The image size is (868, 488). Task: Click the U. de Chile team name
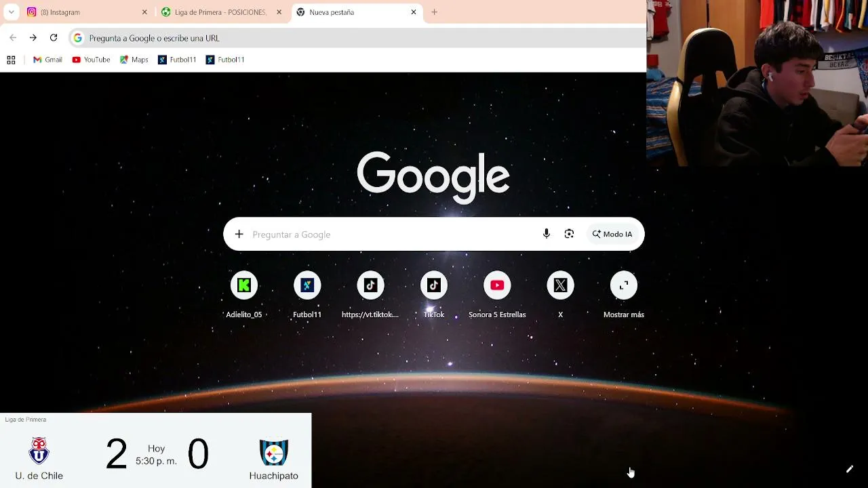pyautogui.click(x=39, y=476)
